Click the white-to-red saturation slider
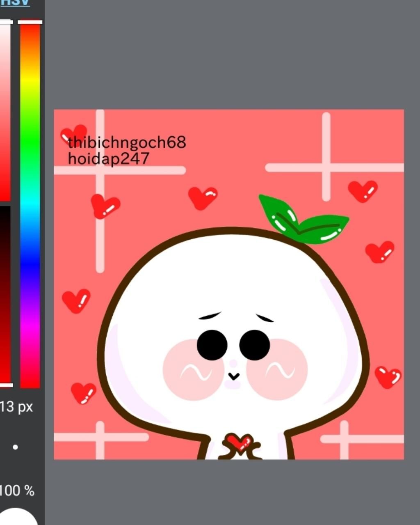This screenshot has height=525, width=420. 5,111
